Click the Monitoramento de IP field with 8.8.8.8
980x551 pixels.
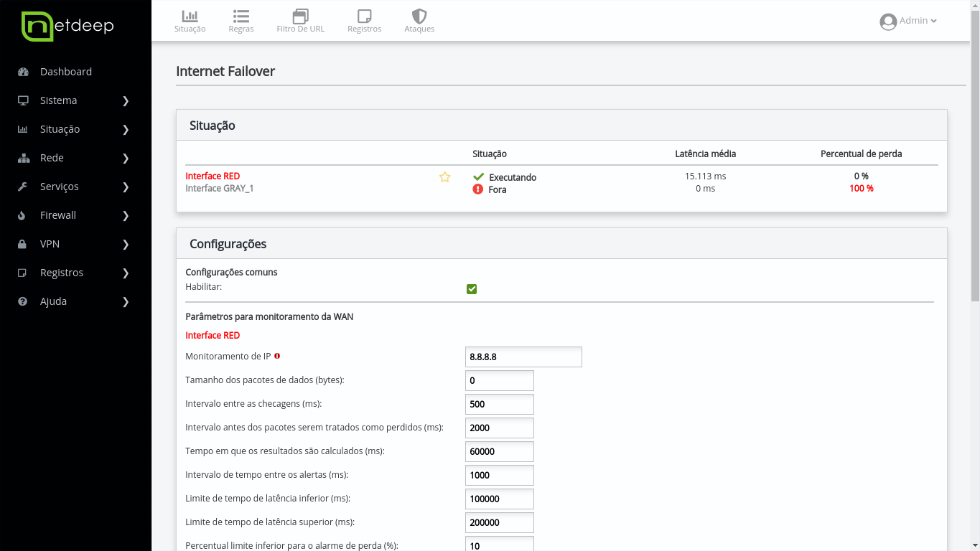click(x=523, y=357)
